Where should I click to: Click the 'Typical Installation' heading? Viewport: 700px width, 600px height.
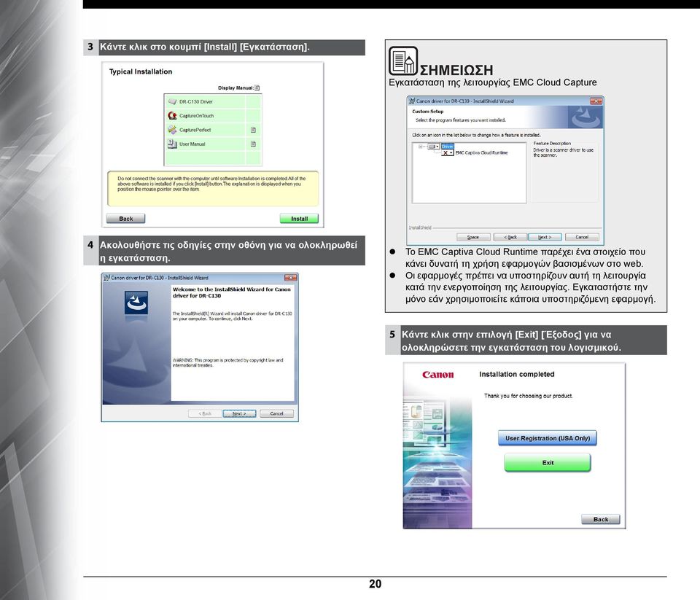141,71
